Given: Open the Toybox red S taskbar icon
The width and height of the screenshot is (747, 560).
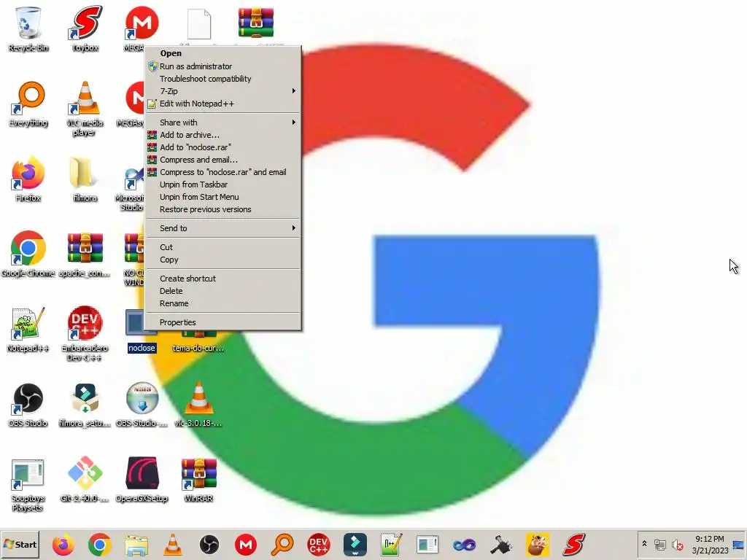Looking at the screenshot, I should [x=574, y=544].
